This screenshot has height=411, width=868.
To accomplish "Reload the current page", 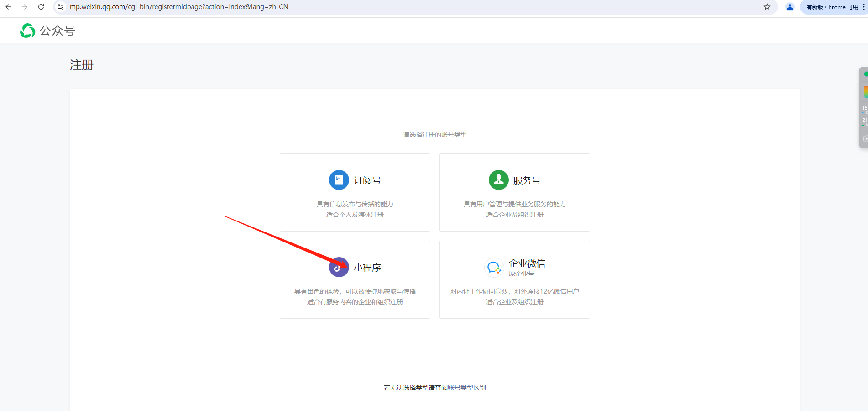I will coord(41,7).
